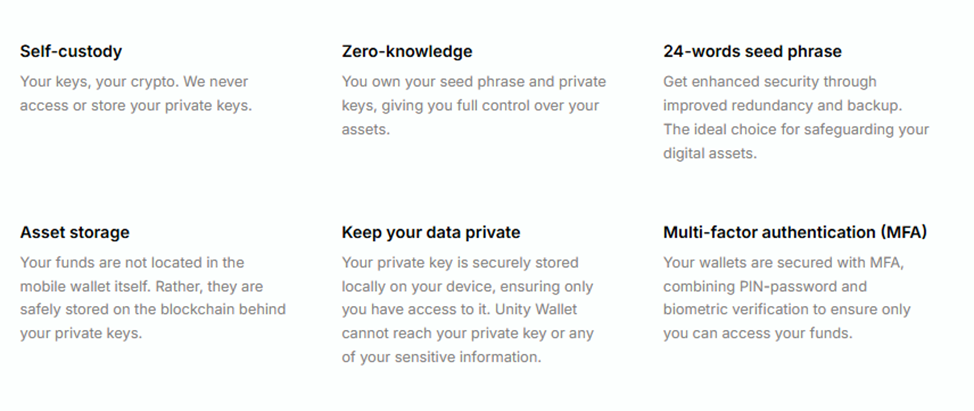Click the line 'safely stored on the blockchain behind'
This screenshot has width=974, height=411.
[x=153, y=309]
